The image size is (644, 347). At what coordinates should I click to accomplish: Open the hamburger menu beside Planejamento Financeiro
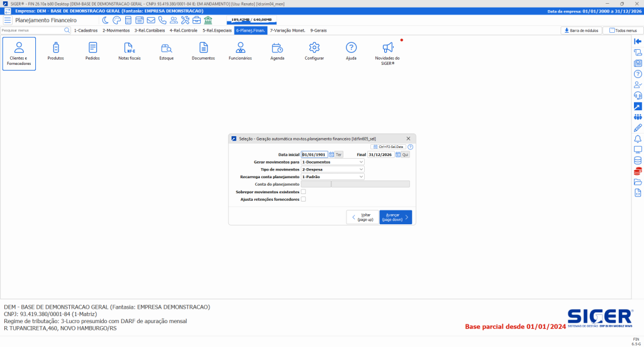pyautogui.click(x=8, y=20)
